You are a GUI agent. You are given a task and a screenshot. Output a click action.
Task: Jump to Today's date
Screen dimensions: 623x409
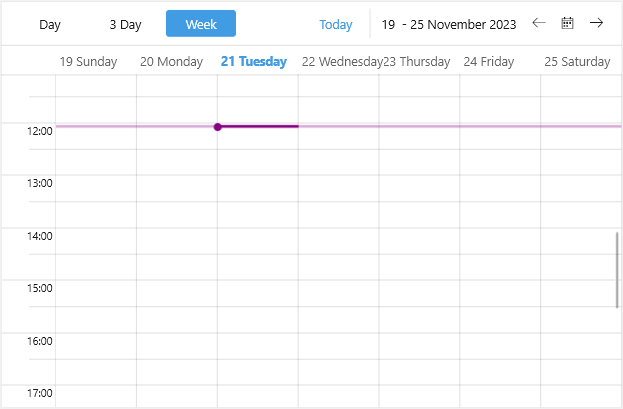[336, 24]
